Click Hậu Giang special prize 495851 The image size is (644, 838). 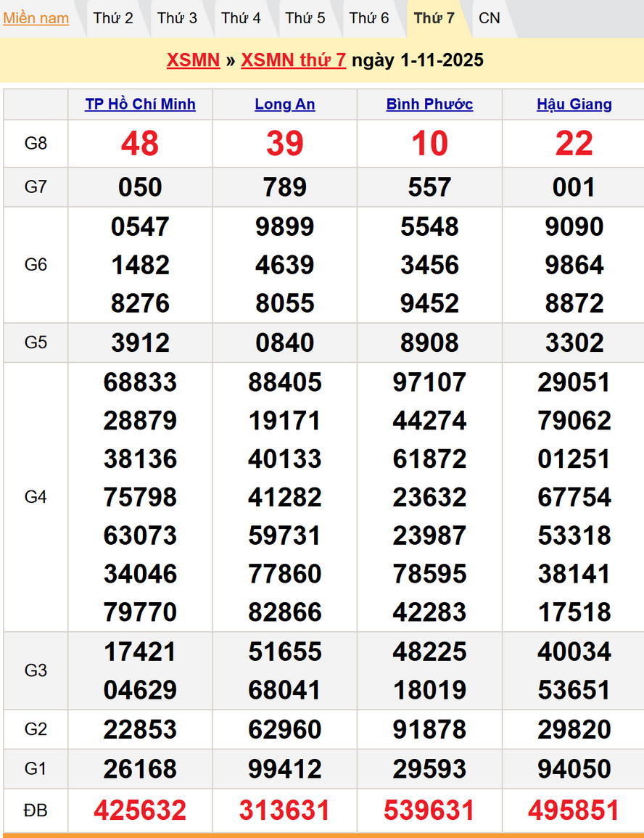(574, 810)
